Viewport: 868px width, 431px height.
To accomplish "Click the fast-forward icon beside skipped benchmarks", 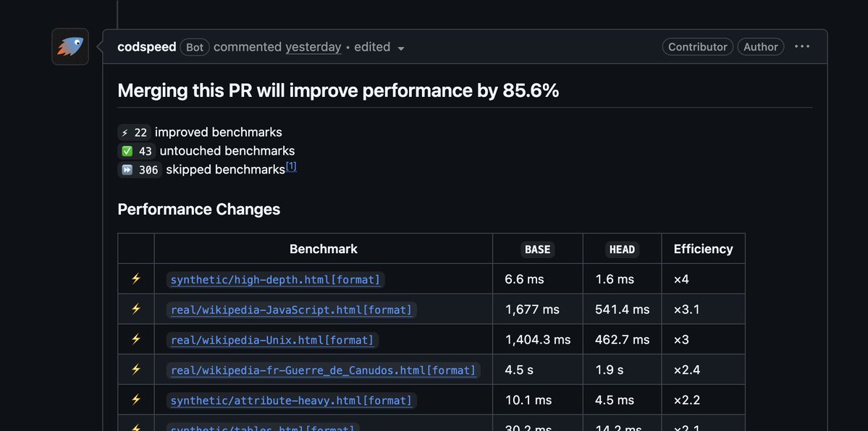I will point(127,170).
